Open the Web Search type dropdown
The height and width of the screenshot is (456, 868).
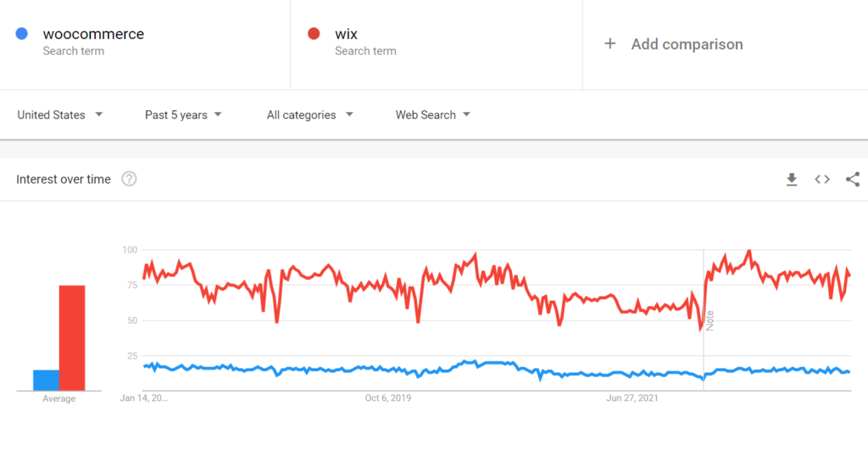point(433,114)
